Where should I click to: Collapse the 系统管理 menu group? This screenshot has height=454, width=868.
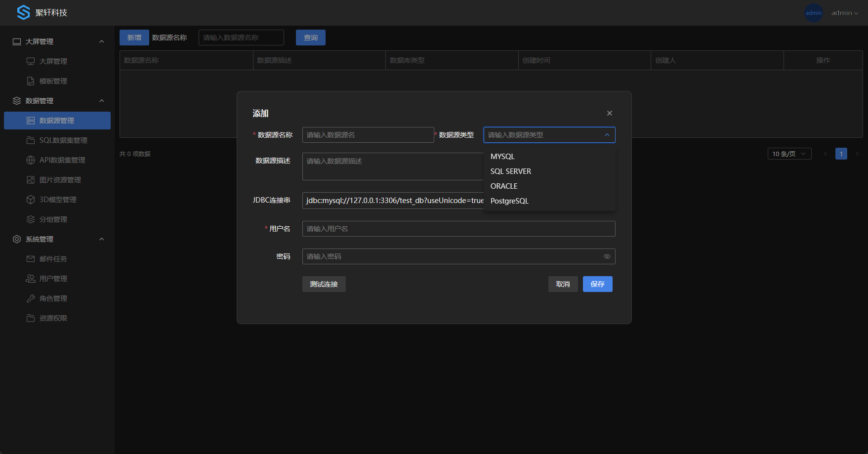pos(102,239)
